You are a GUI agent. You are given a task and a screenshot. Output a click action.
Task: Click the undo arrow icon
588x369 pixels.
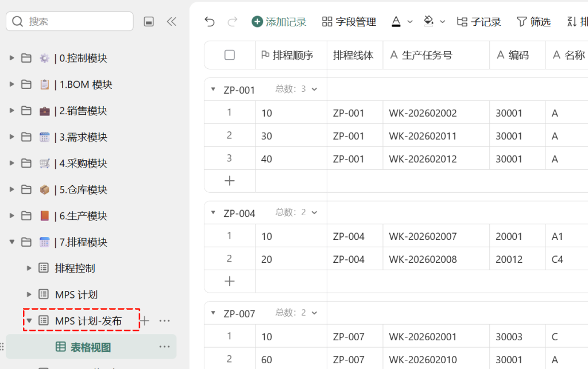tap(210, 22)
